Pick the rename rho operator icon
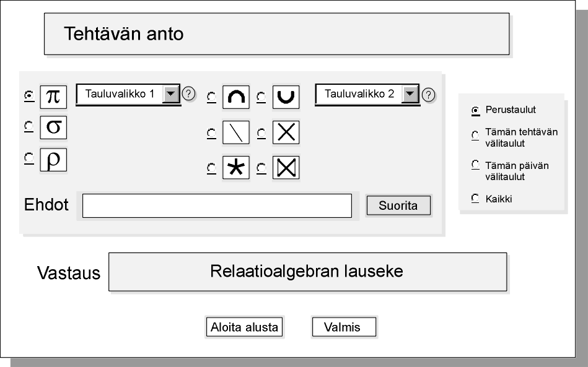 pos(53,160)
